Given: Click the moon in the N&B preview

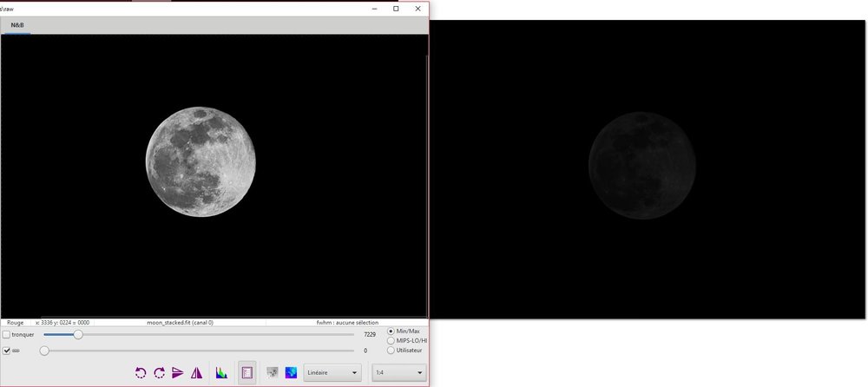Looking at the screenshot, I should click(201, 161).
